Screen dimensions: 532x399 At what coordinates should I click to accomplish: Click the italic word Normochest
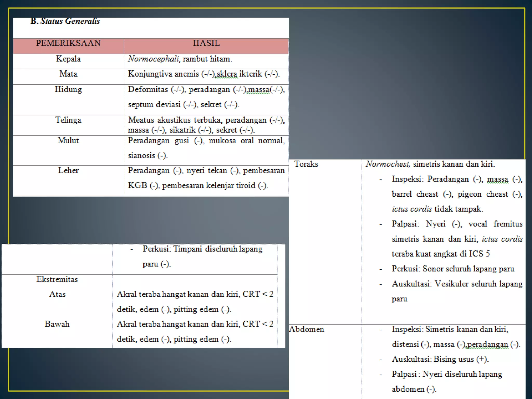click(x=388, y=164)
